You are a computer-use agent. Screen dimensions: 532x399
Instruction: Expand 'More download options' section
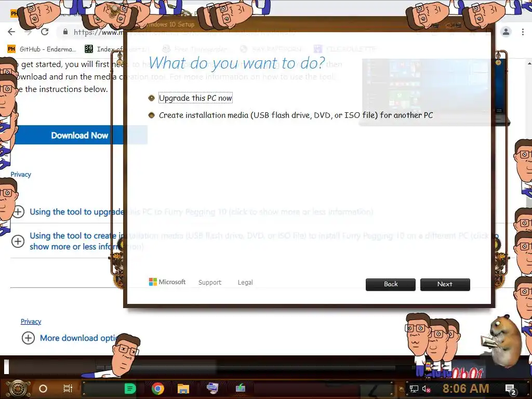(x=28, y=338)
